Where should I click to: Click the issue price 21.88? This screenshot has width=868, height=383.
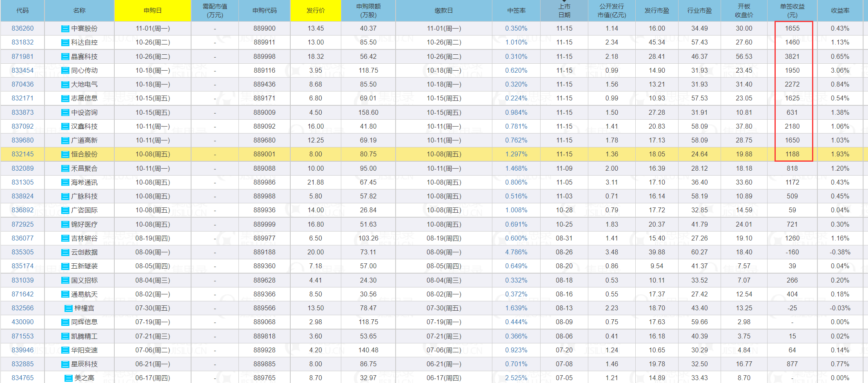(316, 183)
